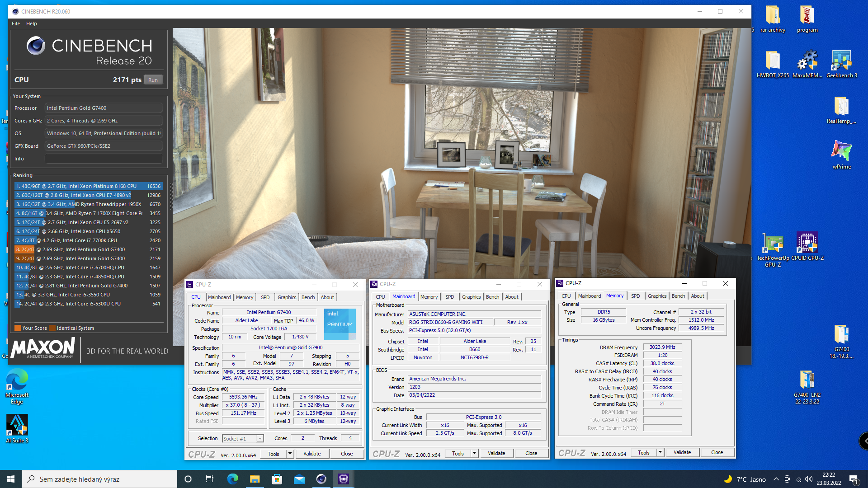Click Validate in the Memory CPU-Z window
The width and height of the screenshot is (868, 488).
(x=682, y=452)
